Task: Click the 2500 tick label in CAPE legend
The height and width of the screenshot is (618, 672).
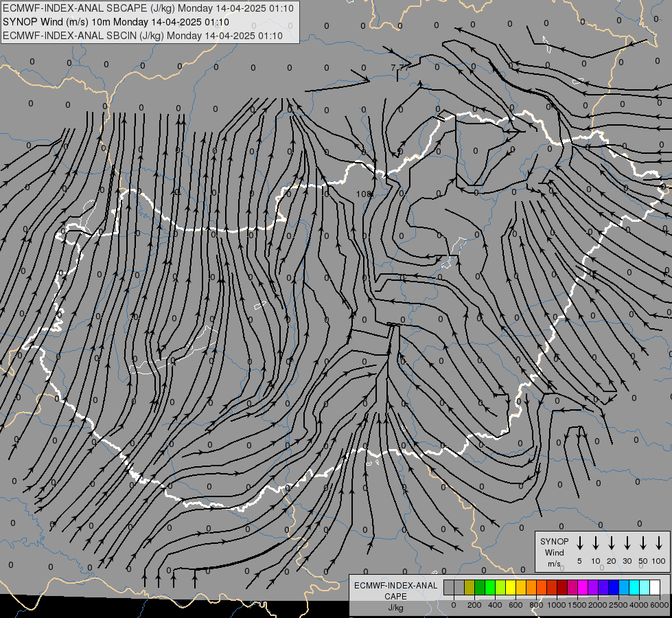Action: point(618,605)
